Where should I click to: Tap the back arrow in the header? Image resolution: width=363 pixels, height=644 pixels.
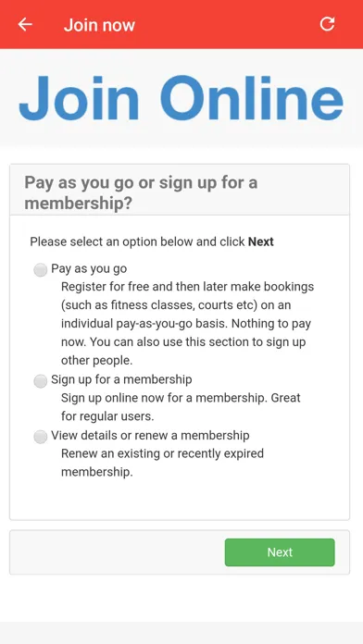(25, 25)
